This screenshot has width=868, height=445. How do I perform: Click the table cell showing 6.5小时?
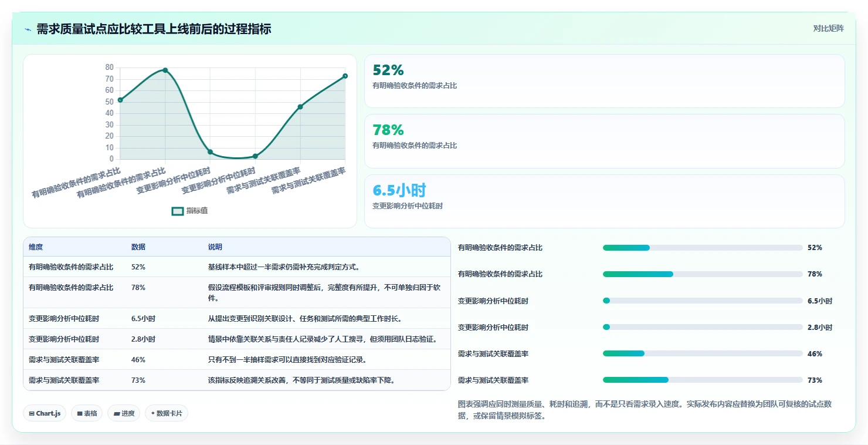coord(143,319)
